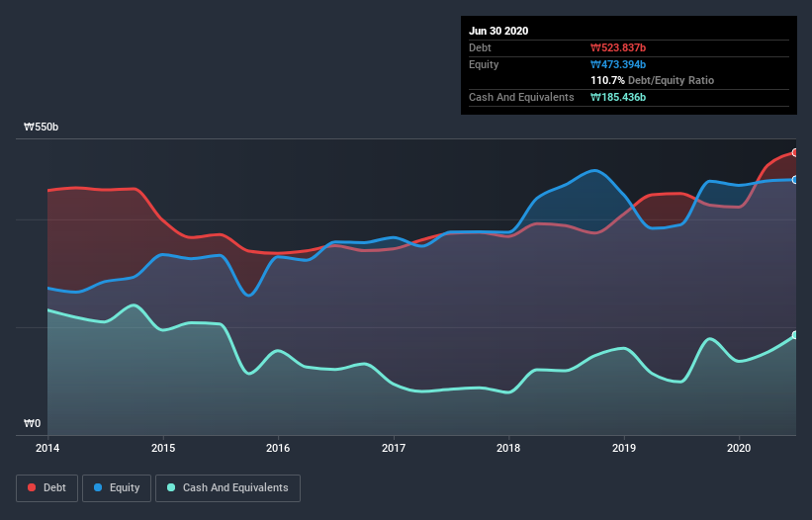The image size is (812, 520).
Task: Select the 2015 x-axis label
Action: pos(163,448)
